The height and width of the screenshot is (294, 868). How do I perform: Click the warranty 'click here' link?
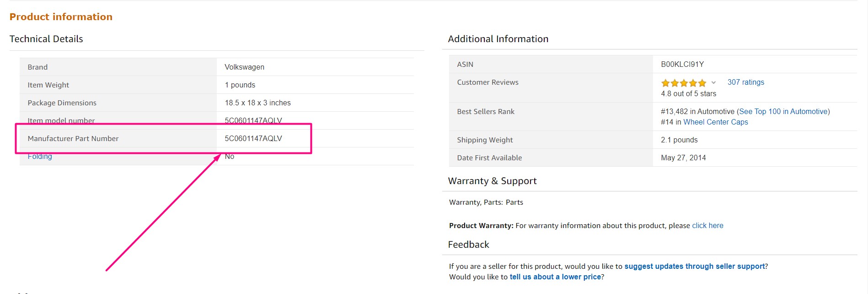(x=707, y=226)
